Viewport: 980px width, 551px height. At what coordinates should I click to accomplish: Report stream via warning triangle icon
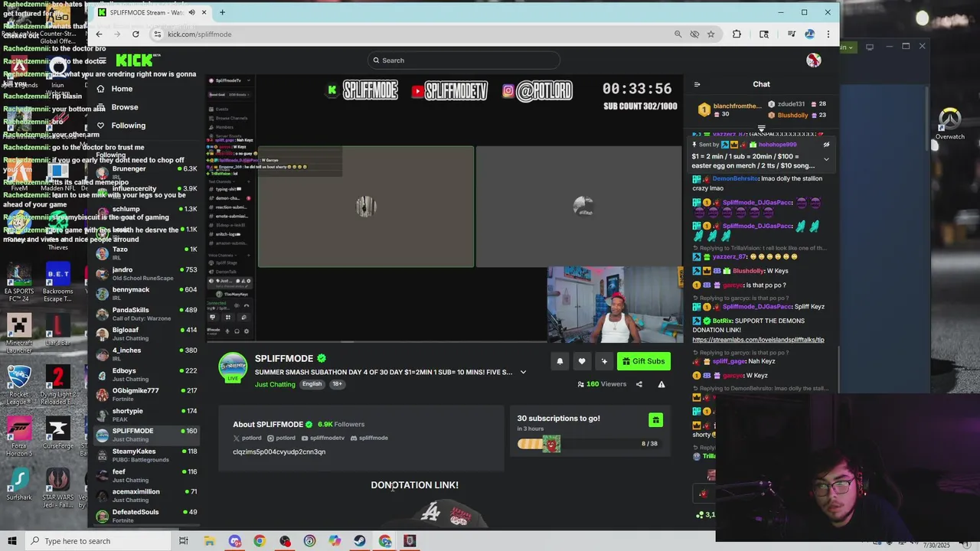661,384
